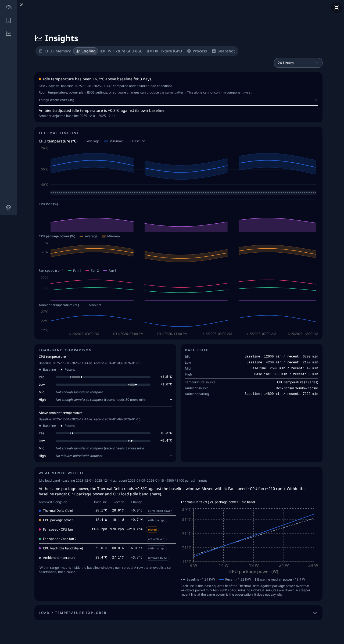Toggle Average in CPU package power legend
Screen dimensions: 344x644
point(88,236)
